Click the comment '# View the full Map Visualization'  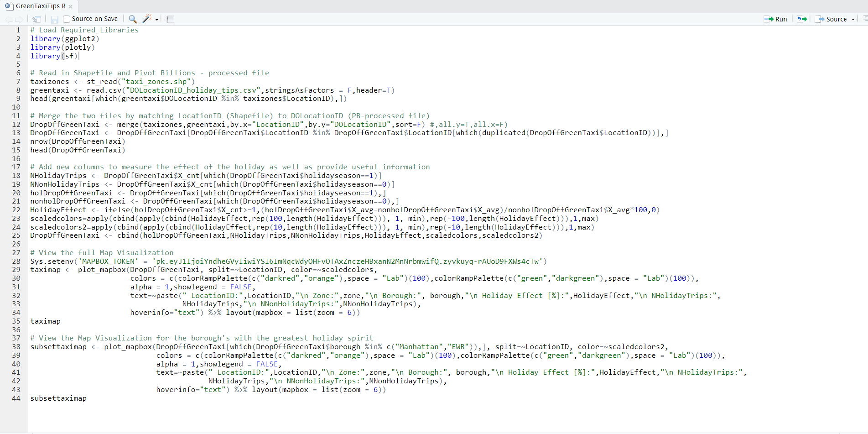102,253
